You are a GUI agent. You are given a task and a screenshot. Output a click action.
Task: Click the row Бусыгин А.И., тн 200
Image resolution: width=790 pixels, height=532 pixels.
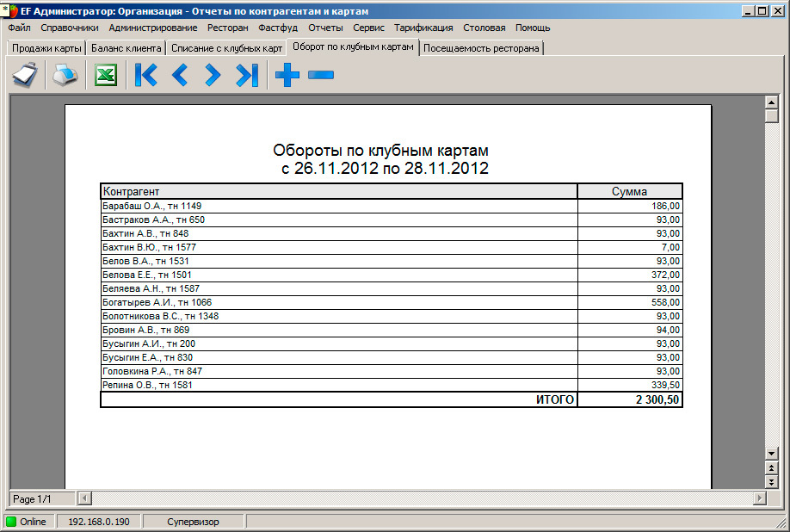point(391,343)
